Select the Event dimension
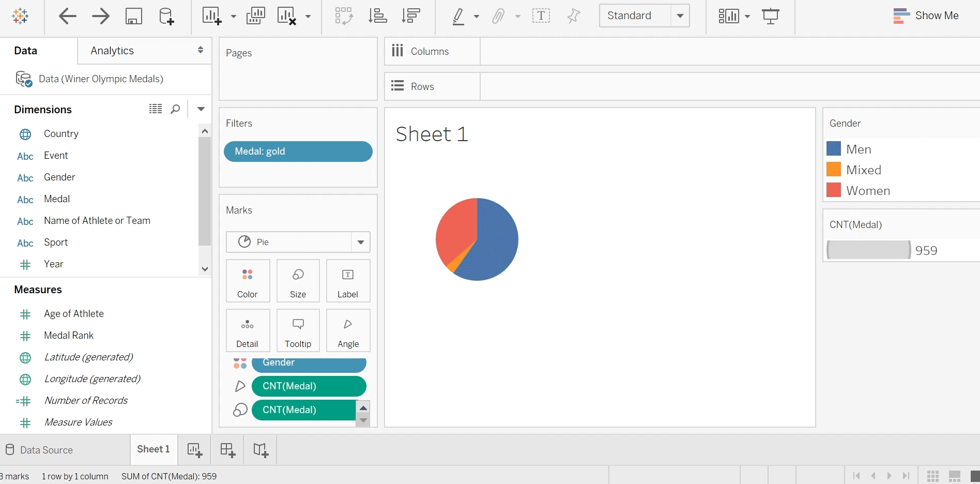The width and height of the screenshot is (980, 484). point(56,156)
